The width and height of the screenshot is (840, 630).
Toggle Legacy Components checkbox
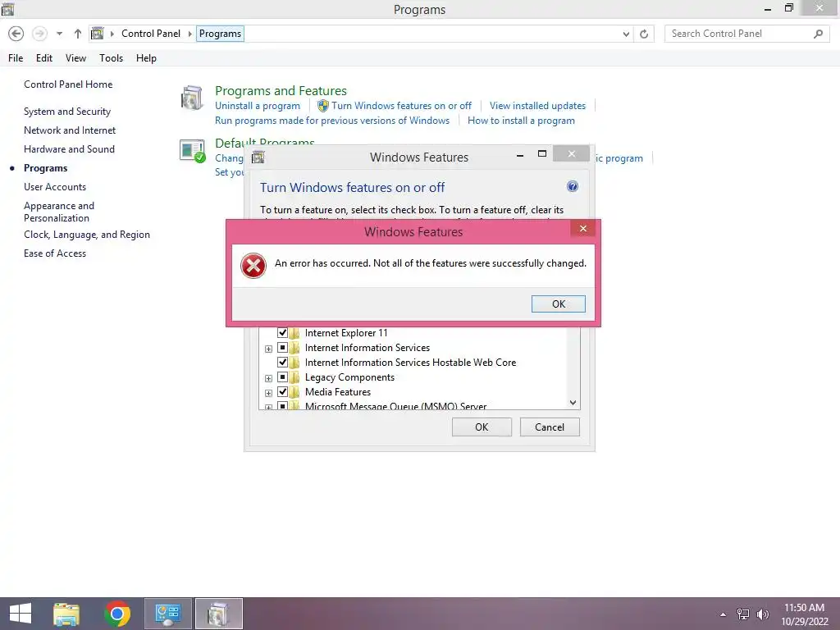(x=282, y=377)
